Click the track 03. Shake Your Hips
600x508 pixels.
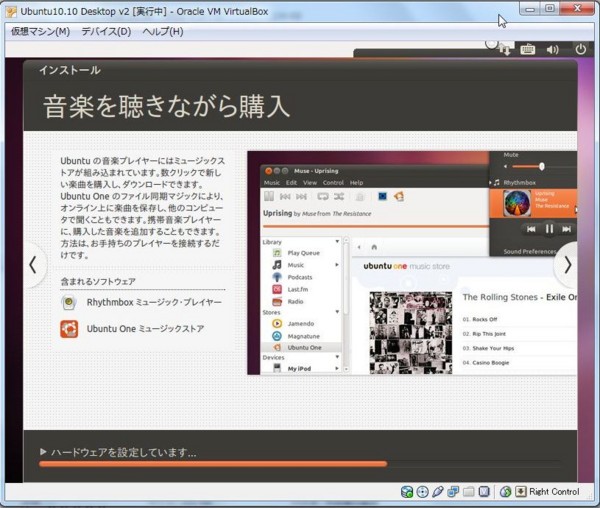coord(488,348)
